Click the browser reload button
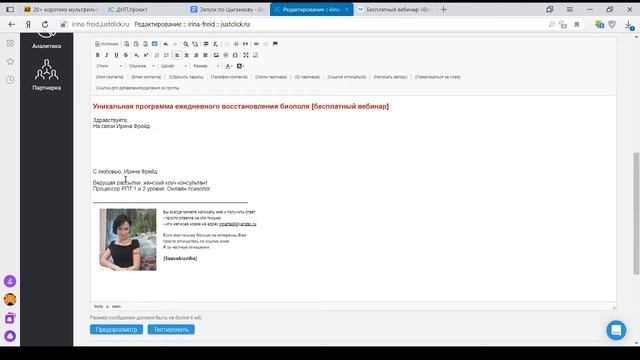The width and height of the screenshot is (640, 360). (x=45, y=24)
